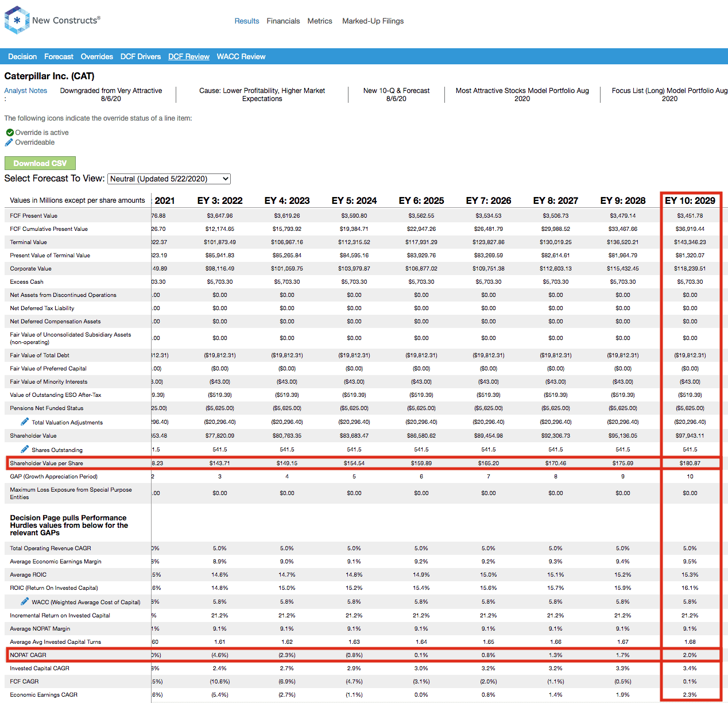
Task: Click the Invested Capital CAGR row label
Action: [40, 669]
